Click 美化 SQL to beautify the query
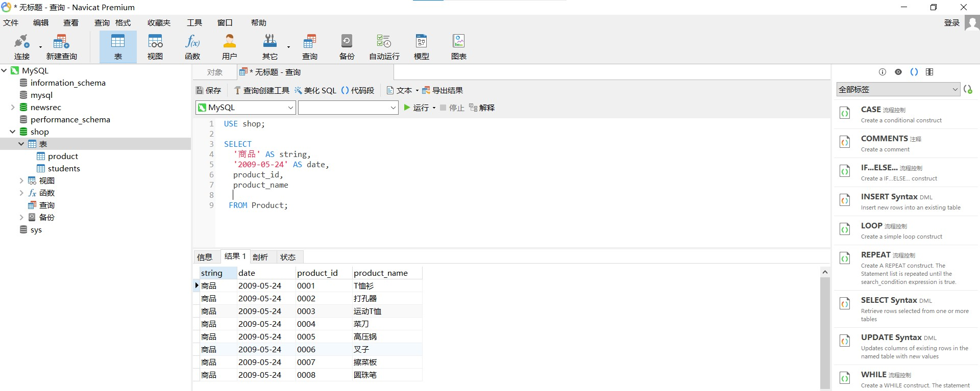The width and height of the screenshot is (980, 391). (315, 90)
